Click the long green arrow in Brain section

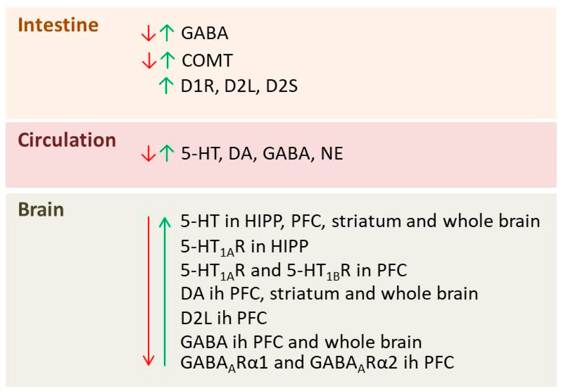coord(165,291)
